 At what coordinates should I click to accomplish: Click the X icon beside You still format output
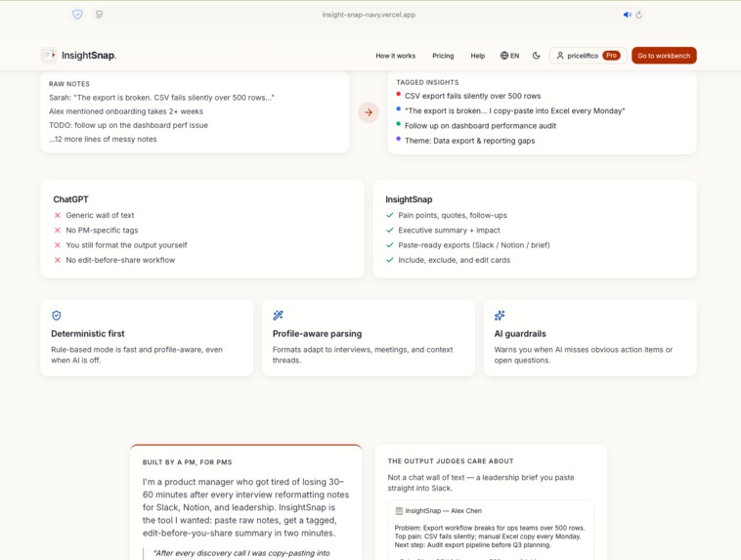(x=58, y=245)
